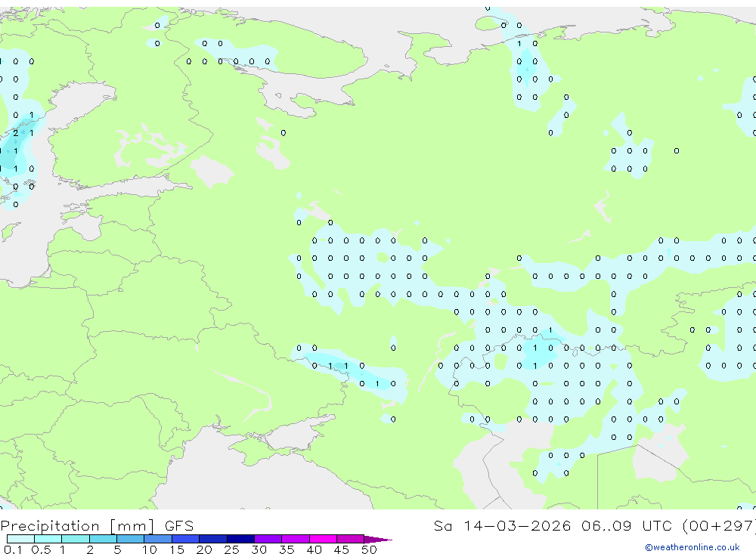The image size is (756, 554).
Task: Select the 0.5–1 mm legend color swatch
Action: 48,539
